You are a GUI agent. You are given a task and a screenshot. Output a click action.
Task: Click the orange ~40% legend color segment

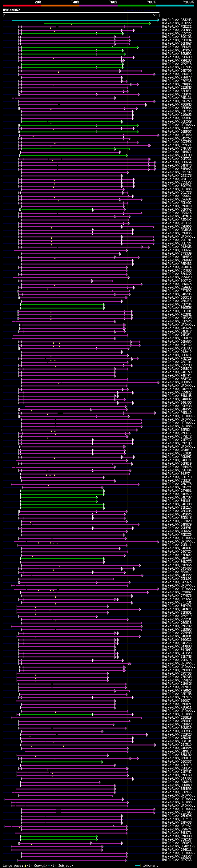pos(60,6)
